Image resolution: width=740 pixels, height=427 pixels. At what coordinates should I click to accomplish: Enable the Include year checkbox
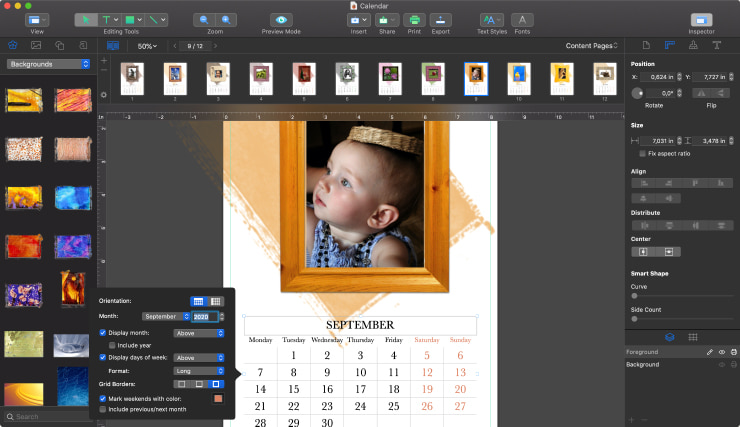[112, 345]
